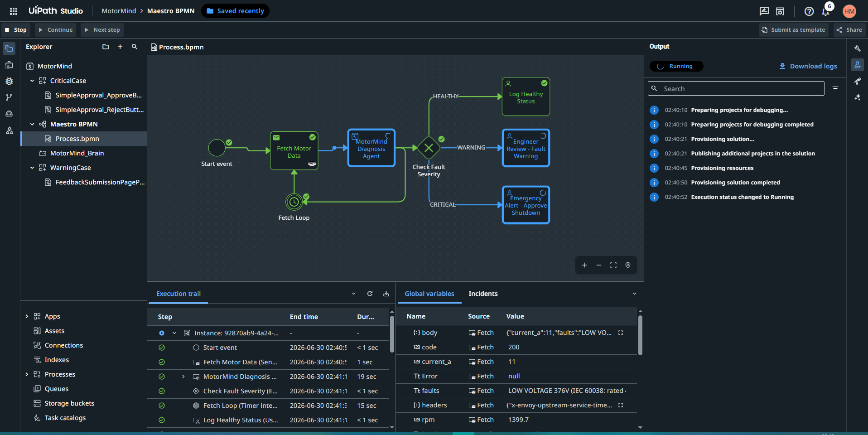Image resolution: width=868 pixels, height=435 pixels.
Task: Click the Global variables vertical scrollbar
Action: pyautogui.click(x=640, y=335)
